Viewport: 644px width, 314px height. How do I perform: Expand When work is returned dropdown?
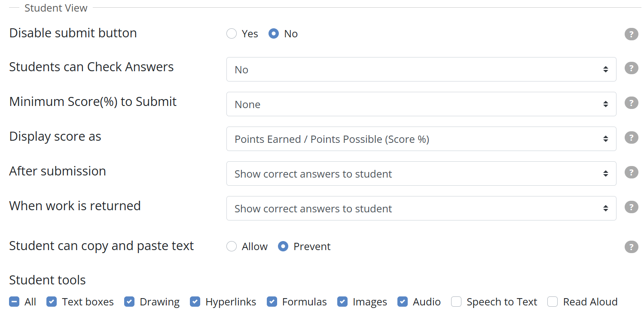[421, 208]
